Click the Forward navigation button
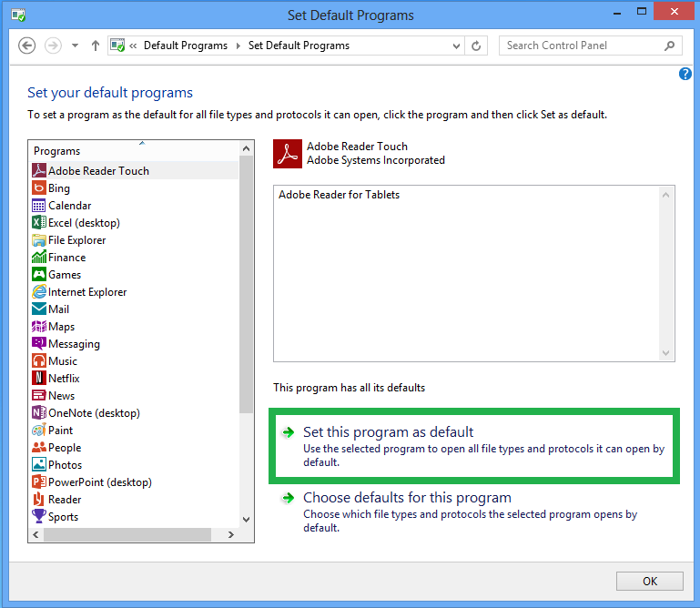This screenshot has height=608, width=700. [x=53, y=46]
